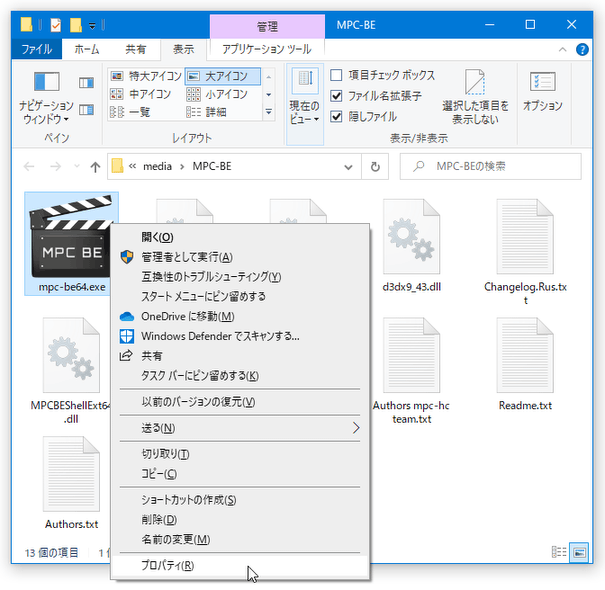Switch to the 表示 ribbon tab

pyautogui.click(x=183, y=49)
